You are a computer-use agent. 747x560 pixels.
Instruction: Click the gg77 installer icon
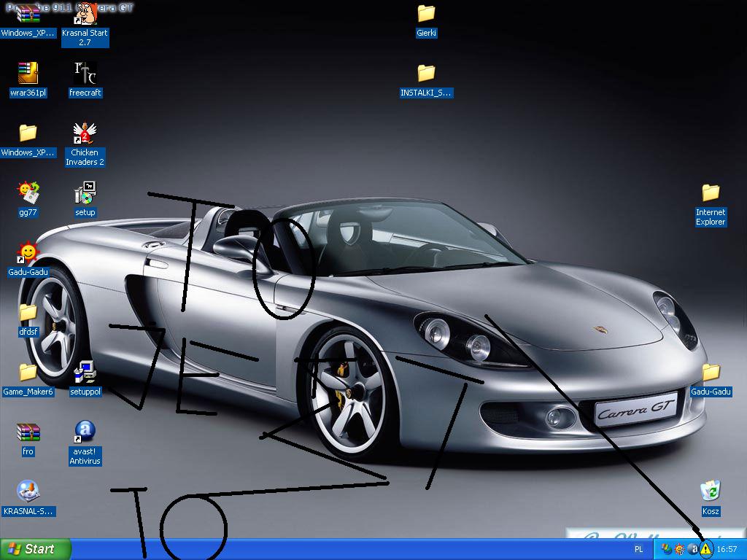point(28,193)
